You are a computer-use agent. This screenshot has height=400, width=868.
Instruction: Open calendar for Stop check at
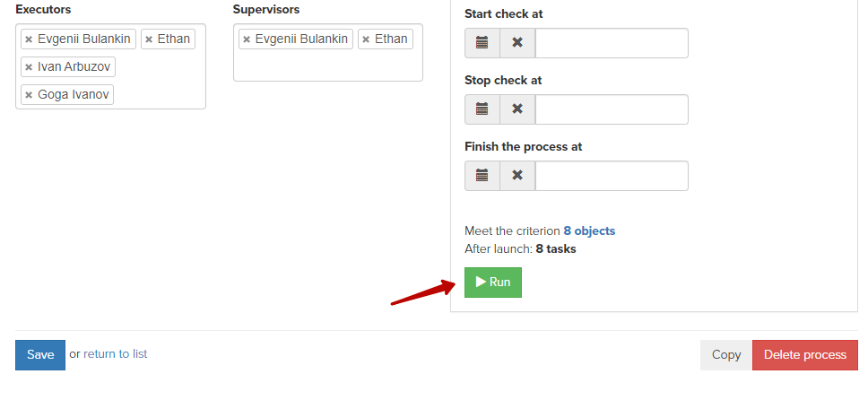coord(482,109)
